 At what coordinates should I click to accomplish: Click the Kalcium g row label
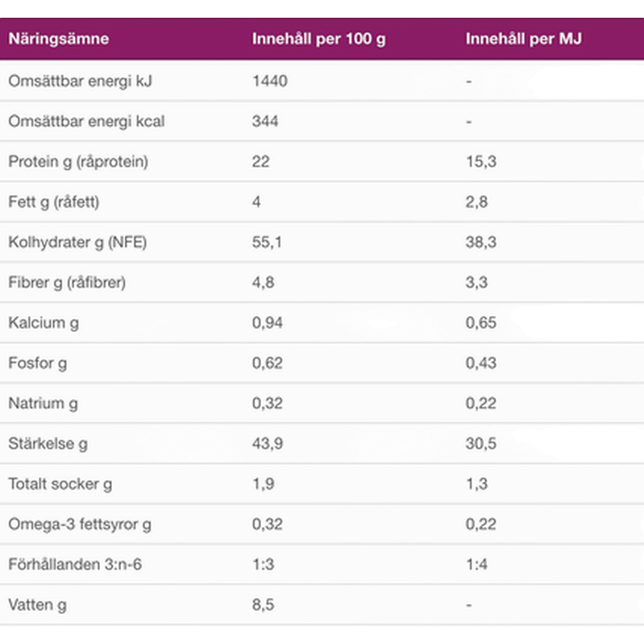click(x=43, y=322)
